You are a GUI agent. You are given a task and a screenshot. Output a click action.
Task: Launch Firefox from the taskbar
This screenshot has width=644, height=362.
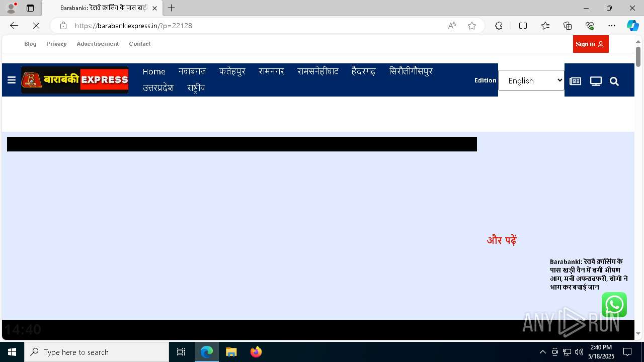[x=256, y=352]
